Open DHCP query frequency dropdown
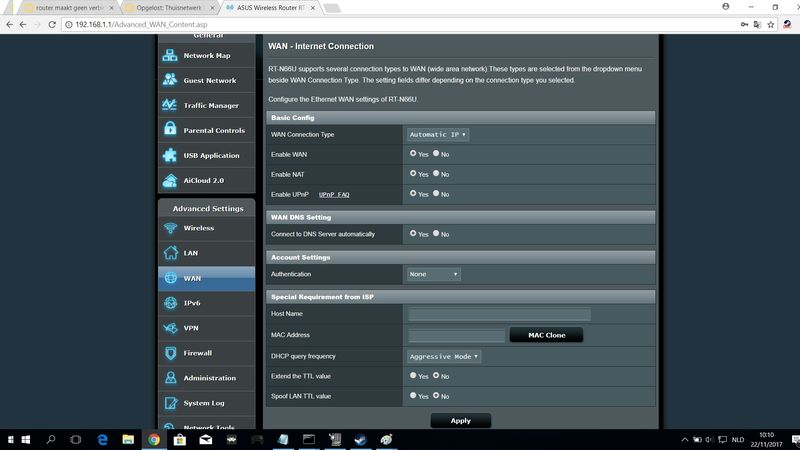Image resolution: width=800 pixels, height=450 pixels. 444,356
